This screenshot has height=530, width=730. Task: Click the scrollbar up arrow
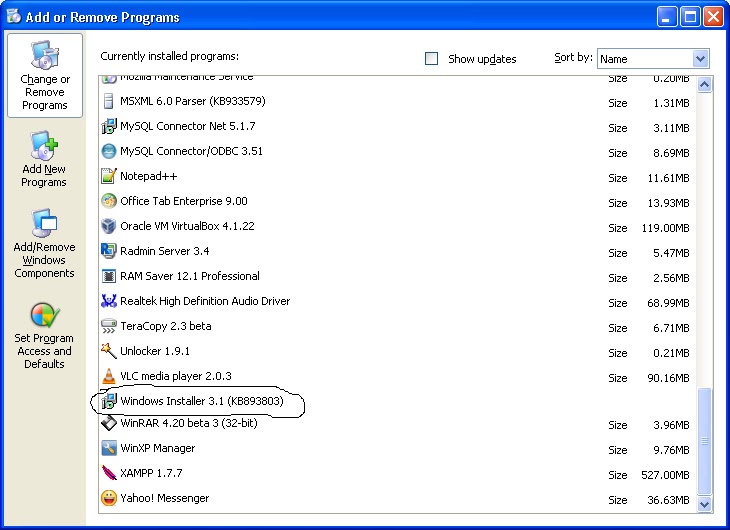pyautogui.click(x=704, y=85)
